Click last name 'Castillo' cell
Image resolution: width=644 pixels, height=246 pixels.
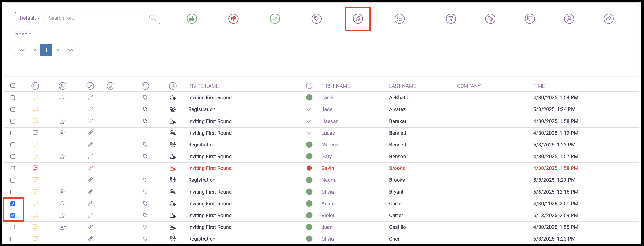(x=397, y=227)
